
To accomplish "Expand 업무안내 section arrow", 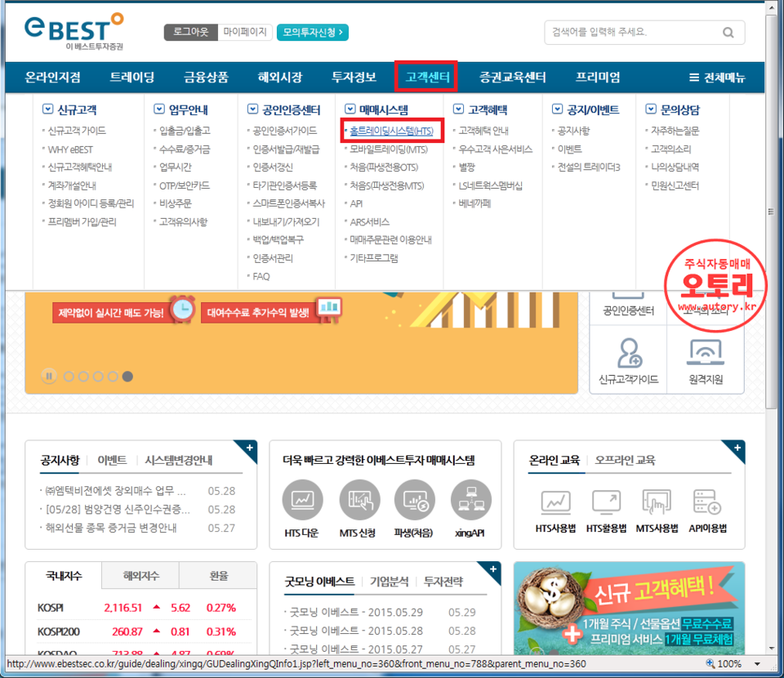I will pos(159,109).
